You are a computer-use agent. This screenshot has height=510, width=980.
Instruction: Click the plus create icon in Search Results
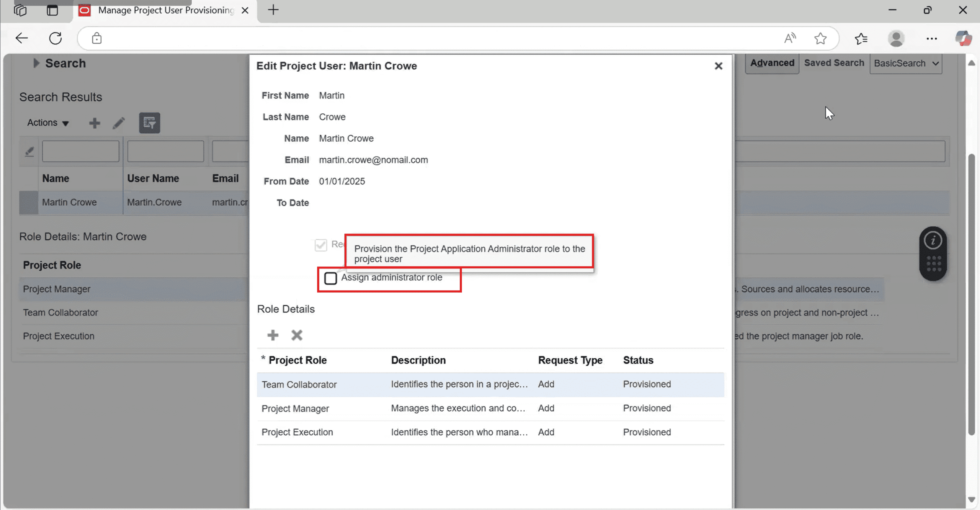point(95,123)
